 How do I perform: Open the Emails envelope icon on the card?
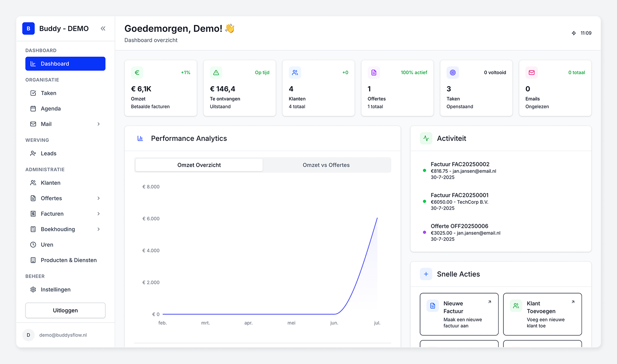[x=531, y=72]
